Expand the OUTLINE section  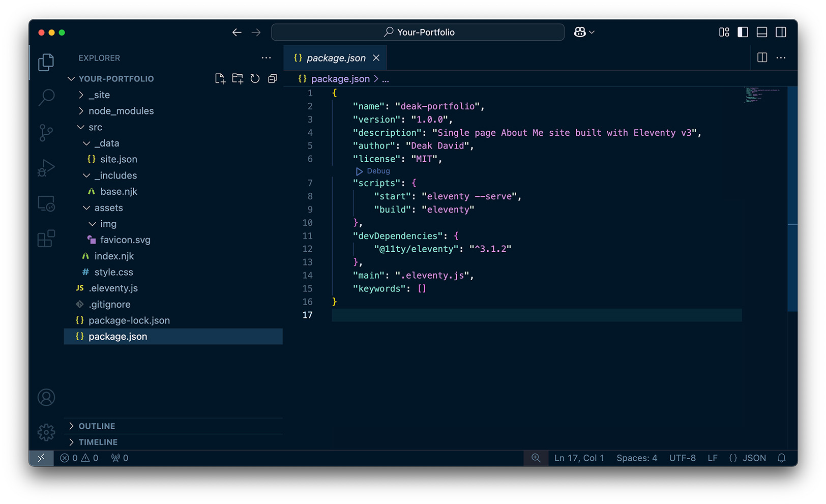click(173, 426)
